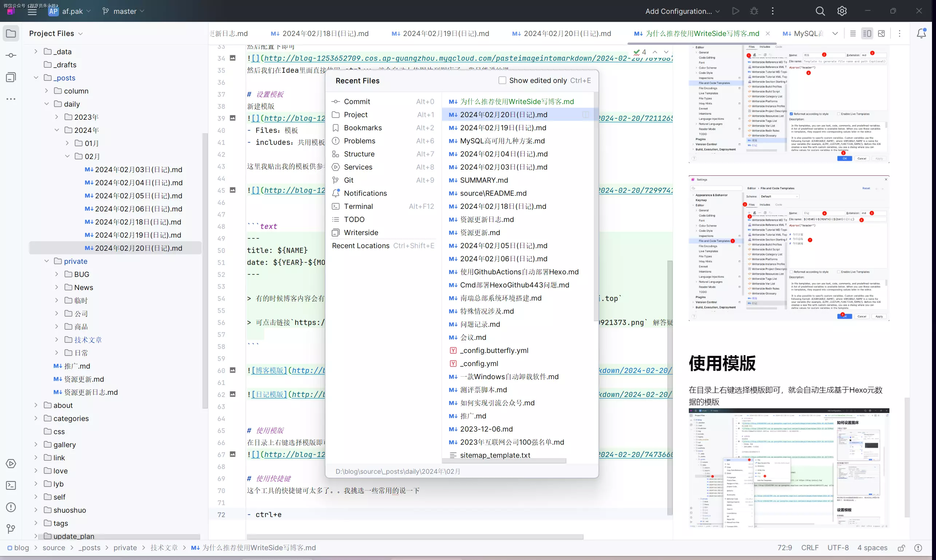This screenshot has height=560, width=936.
Task: Expand the about folder in the project tree
Action: (36, 405)
